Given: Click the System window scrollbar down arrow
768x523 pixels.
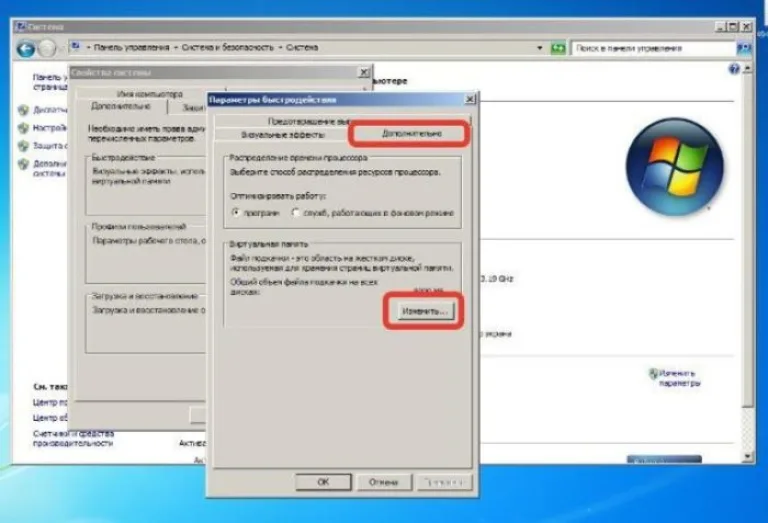Looking at the screenshot, I should click(747, 456).
